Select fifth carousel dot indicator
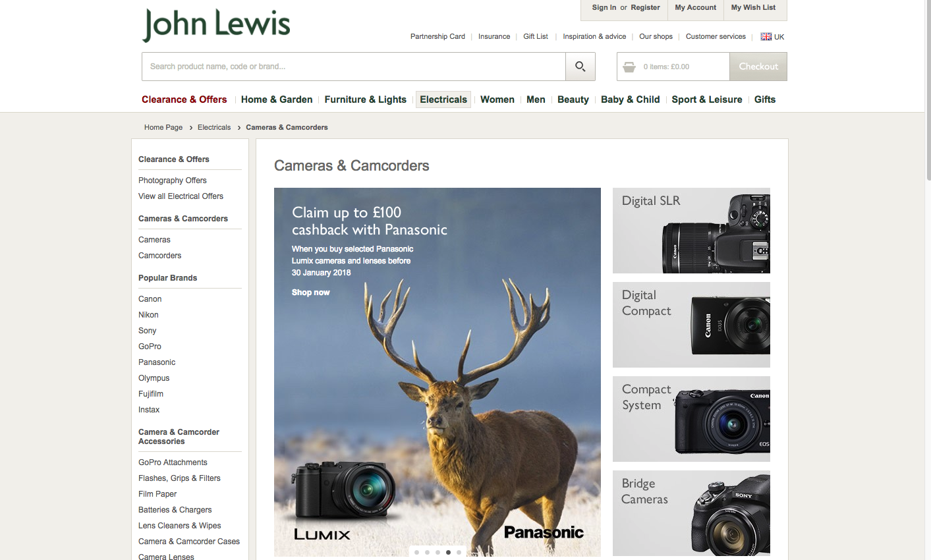The height and width of the screenshot is (560, 931). pos(459,552)
